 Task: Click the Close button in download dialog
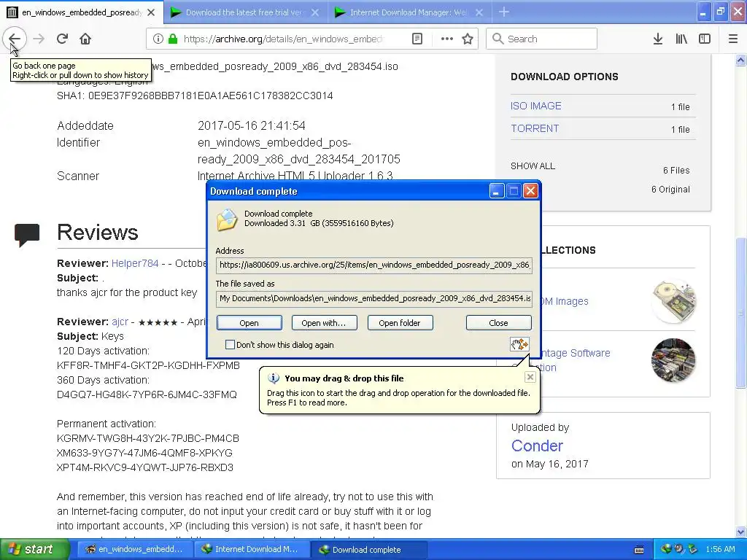[x=498, y=323]
